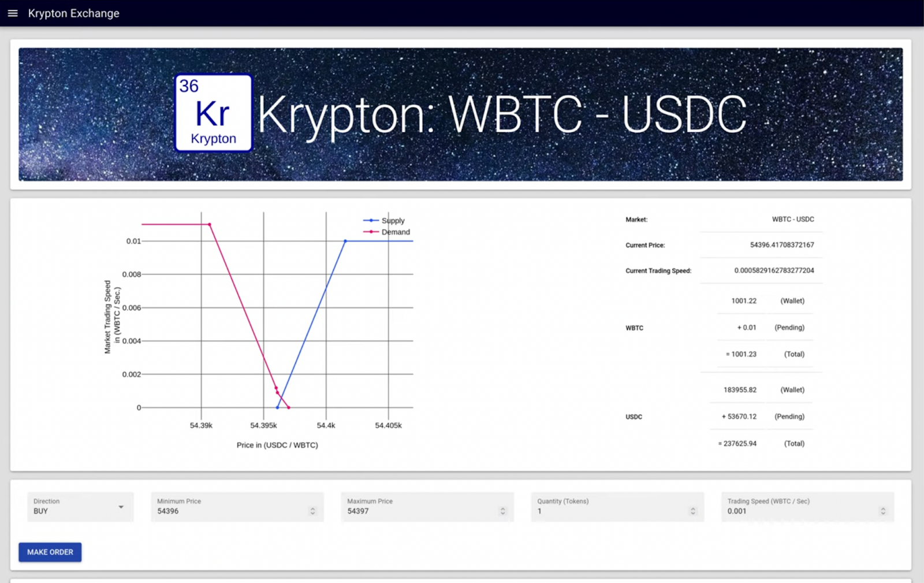This screenshot has height=583, width=924.
Task: Click the WBTC wallet amount 1001.22
Action: tap(744, 301)
